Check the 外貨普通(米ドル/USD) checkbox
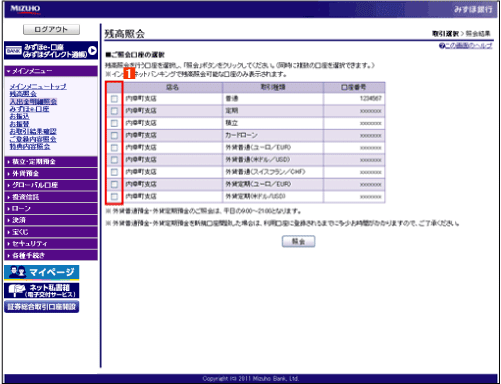 pos(114,160)
